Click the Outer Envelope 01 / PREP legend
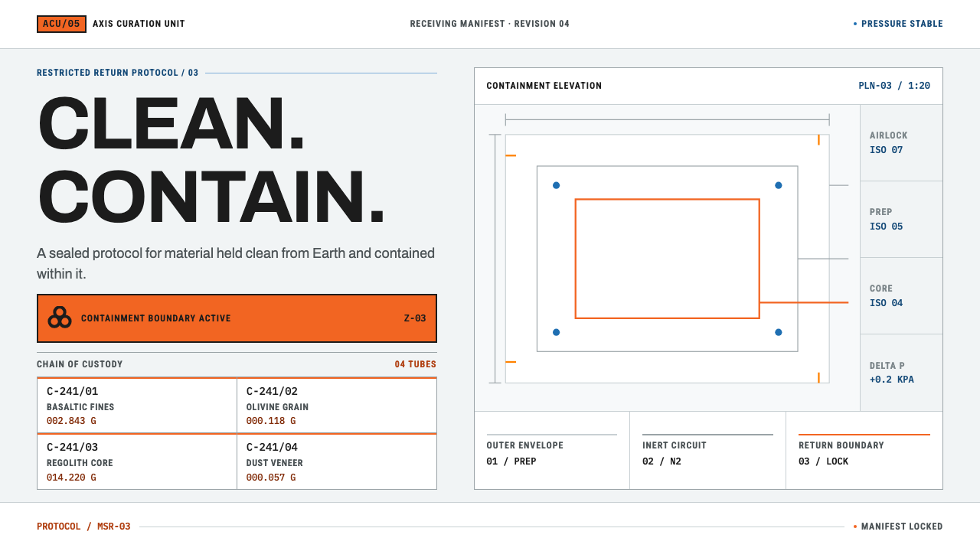This screenshot has width=980, height=551. coord(552,450)
